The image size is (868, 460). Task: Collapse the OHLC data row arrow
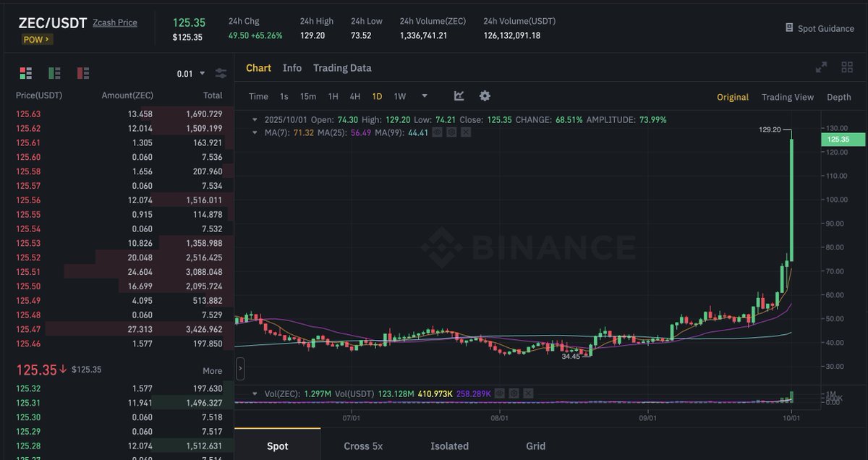click(254, 119)
